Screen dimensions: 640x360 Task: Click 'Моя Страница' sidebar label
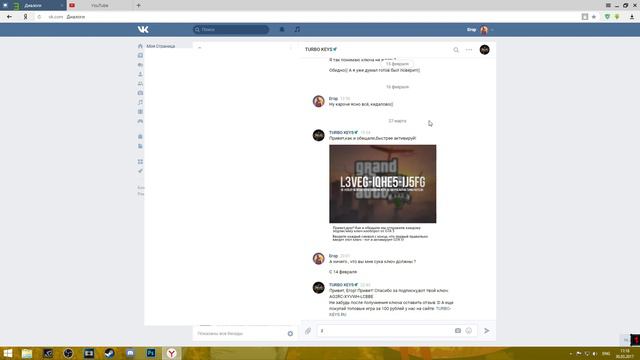click(x=160, y=46)
